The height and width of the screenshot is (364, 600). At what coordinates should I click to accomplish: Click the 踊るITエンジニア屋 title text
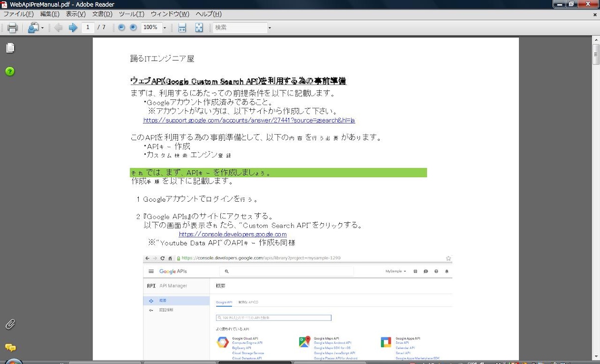point(162,59)
